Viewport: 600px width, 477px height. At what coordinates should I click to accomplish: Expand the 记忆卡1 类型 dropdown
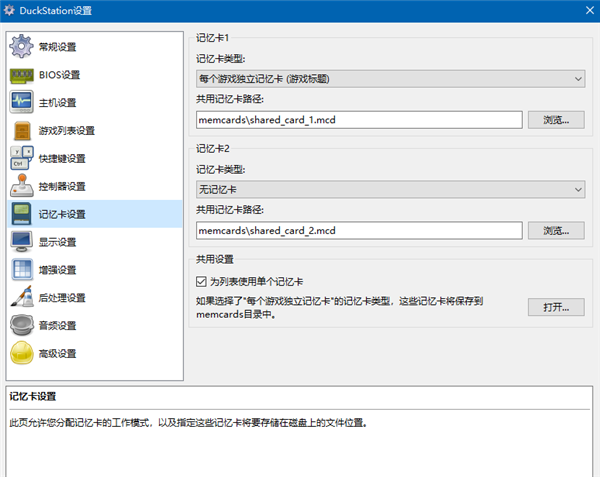390,79
